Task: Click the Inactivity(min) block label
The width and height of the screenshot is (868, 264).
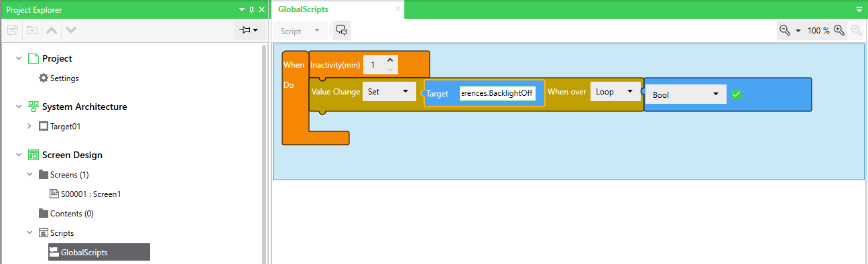Action: [336, 65]
